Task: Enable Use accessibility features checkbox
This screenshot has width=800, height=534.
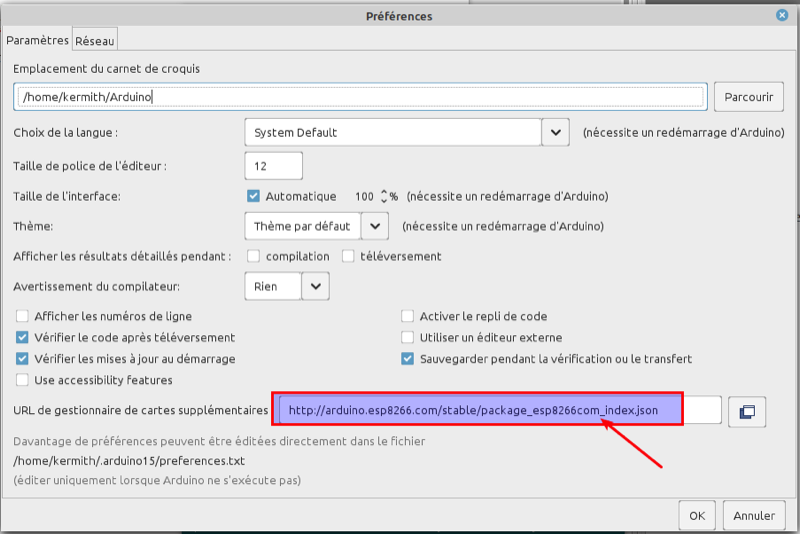Action: (x=23, y=380)
